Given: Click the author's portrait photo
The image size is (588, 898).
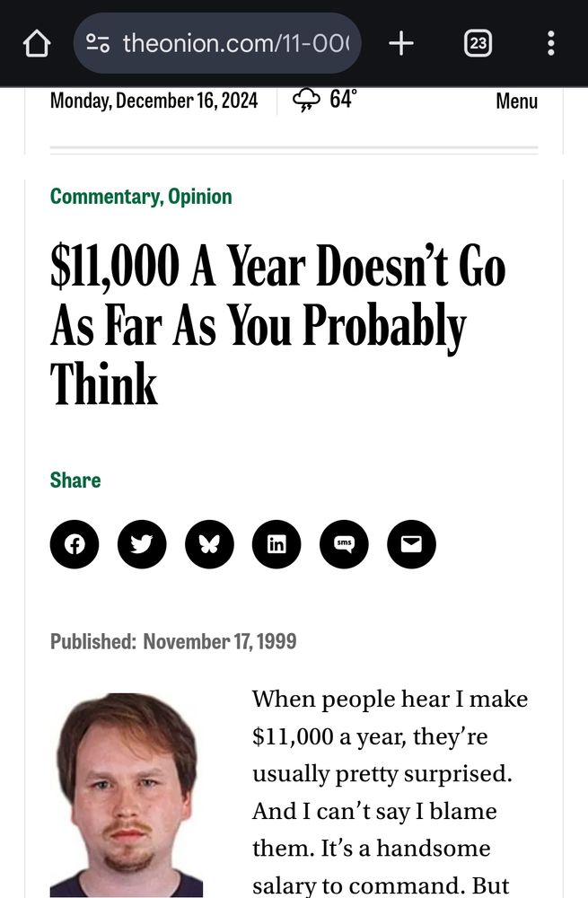Looking at the screenshot, I should (x=133, y=790).
